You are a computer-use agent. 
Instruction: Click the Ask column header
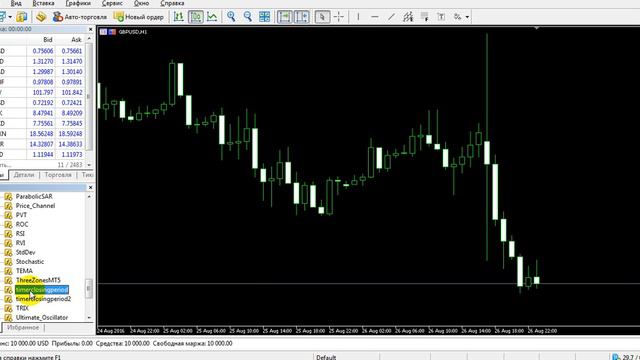[76, 40]
